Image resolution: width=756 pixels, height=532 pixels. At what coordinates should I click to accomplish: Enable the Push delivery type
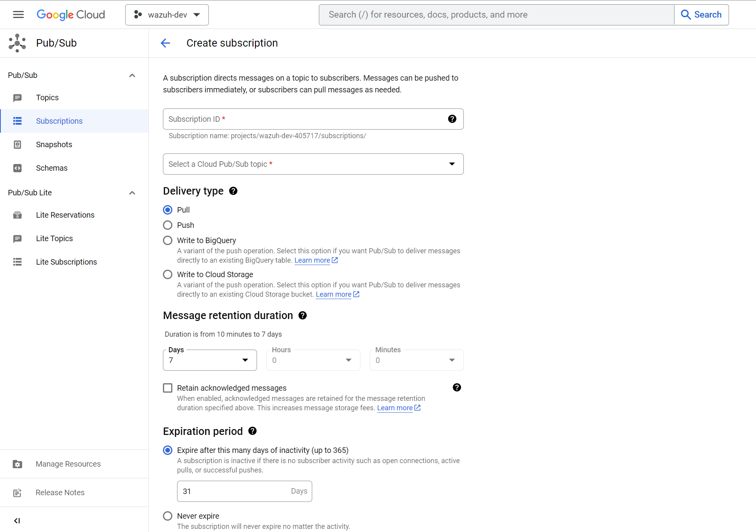click(168, 225)
